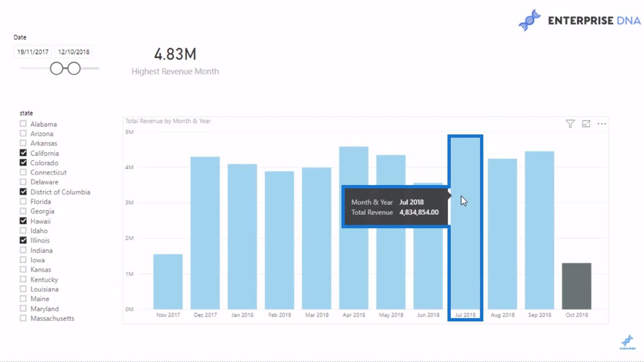Screen dimensions: 644x362
Task: Check the Idaho checkbox
Action: click(x=23, y=231)
